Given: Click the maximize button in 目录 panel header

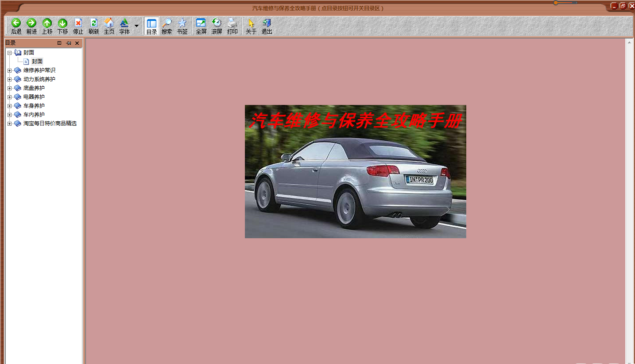Looking at the screenshot, I should point(59,43).
